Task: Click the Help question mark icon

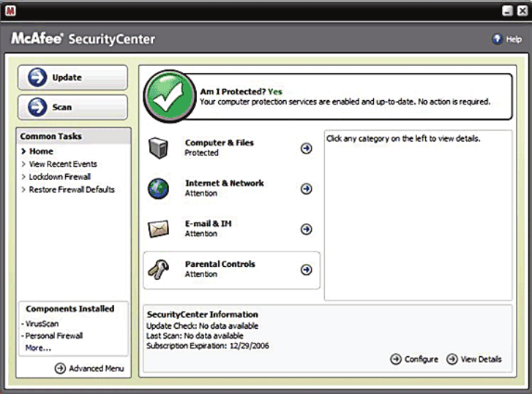Action: coord(497,39)
